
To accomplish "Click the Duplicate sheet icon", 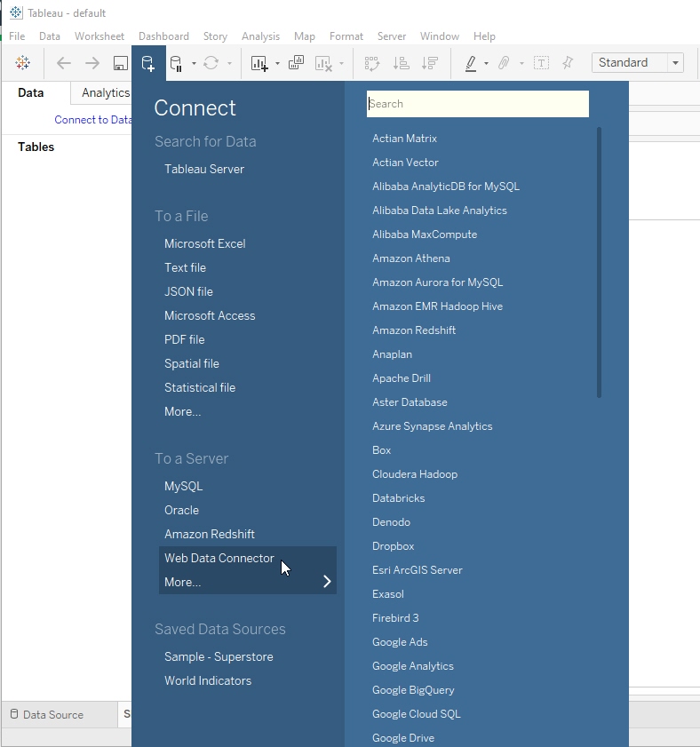I will coord(296,63).
